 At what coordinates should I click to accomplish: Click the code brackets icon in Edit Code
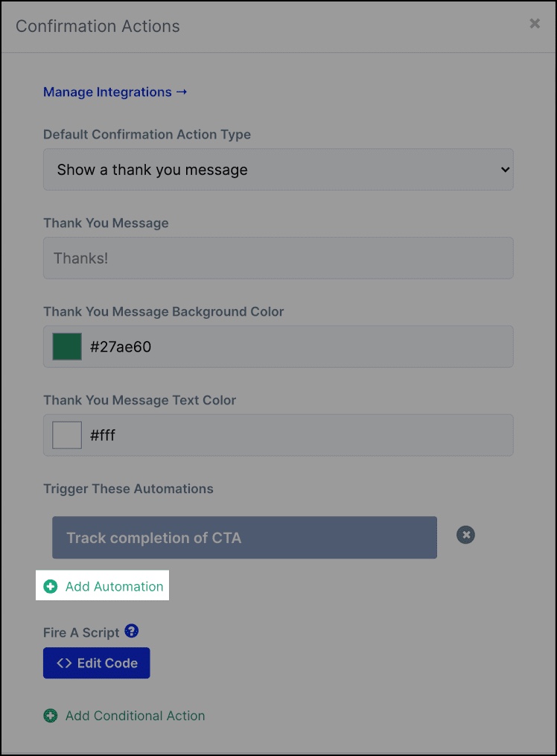64,663
